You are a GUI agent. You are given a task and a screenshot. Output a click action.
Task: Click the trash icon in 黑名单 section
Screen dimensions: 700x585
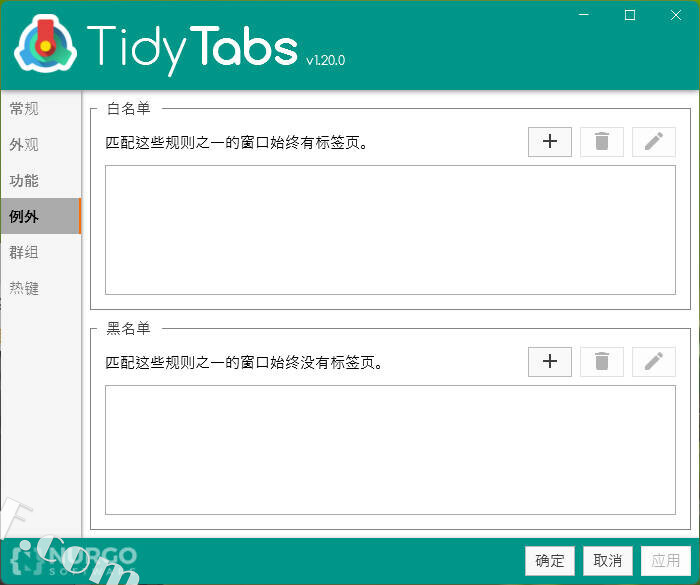point(601,361)
